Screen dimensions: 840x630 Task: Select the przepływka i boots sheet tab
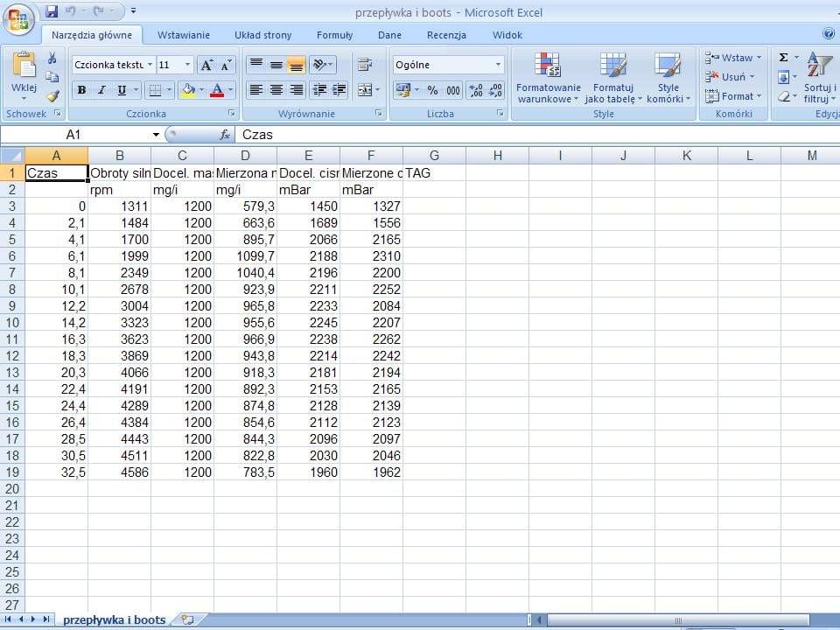(x=114, y=619)
